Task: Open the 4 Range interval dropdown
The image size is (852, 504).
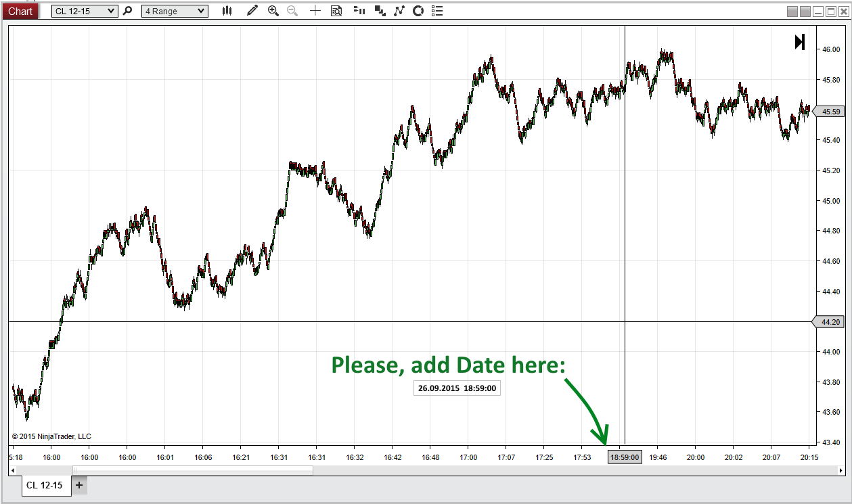Action: (175, 11)
